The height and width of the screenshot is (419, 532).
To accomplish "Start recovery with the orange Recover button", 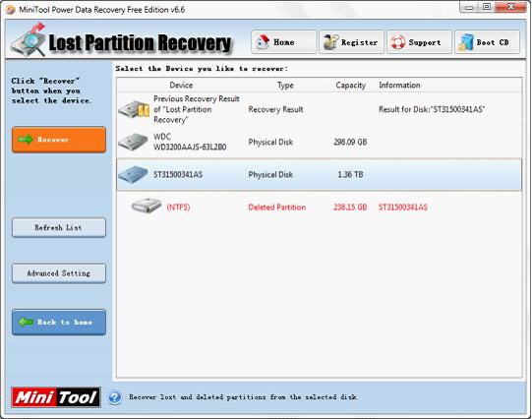I will [x=59, y=140].
